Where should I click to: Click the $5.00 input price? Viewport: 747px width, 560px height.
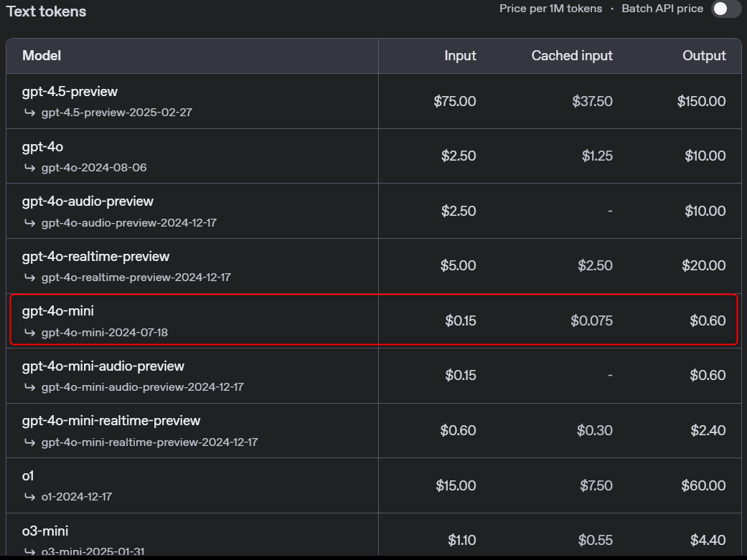click(458, 265)
